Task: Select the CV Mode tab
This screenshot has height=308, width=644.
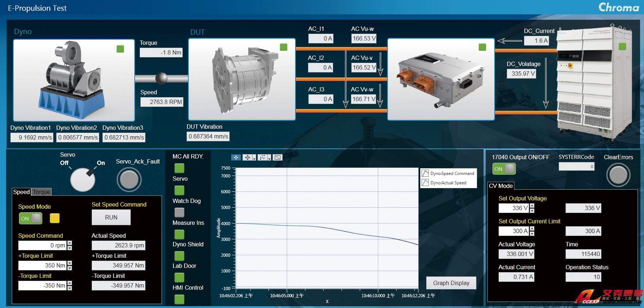Action: pos(500,186)
